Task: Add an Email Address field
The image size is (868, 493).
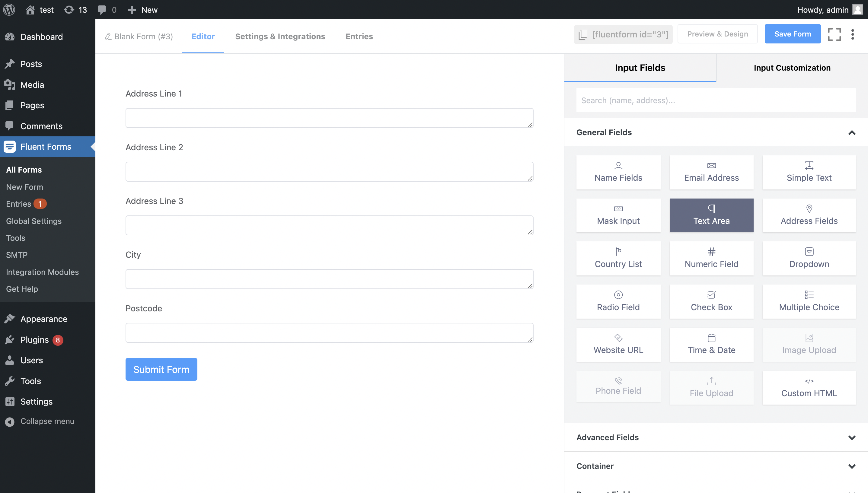Action: coord(711,172)
